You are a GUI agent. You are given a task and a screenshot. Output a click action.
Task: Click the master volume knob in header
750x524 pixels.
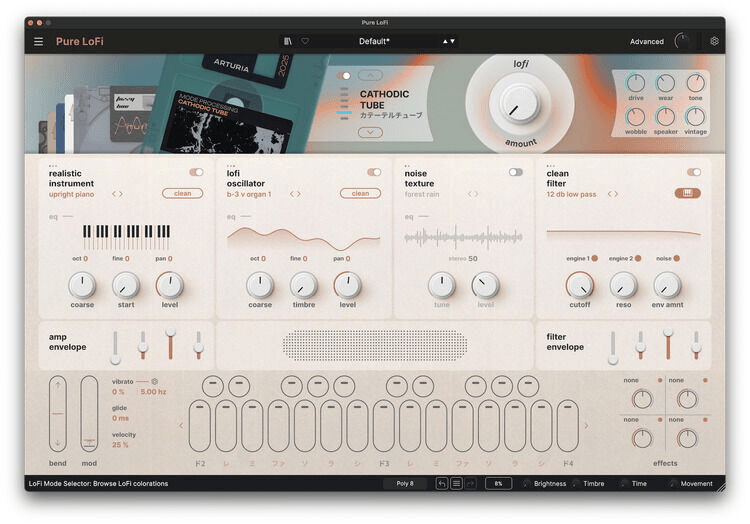(683, 41)
